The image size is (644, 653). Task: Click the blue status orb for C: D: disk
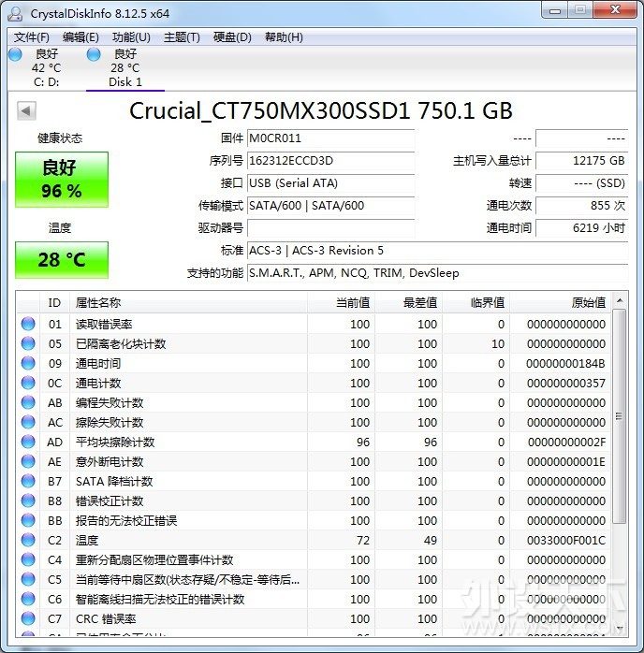(x=15, y=54)
